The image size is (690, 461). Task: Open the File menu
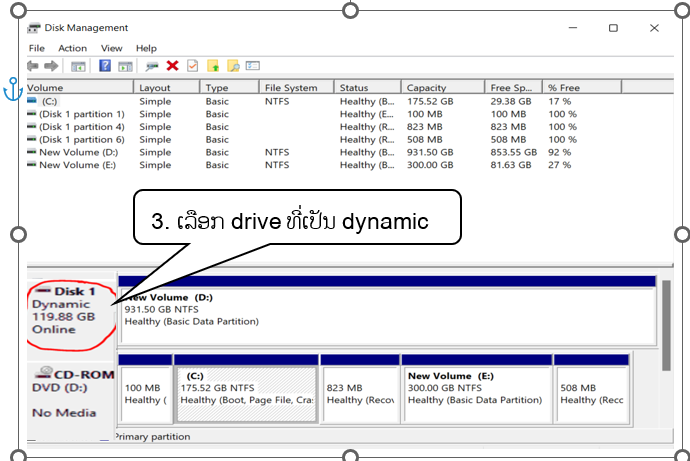[37, 48]
